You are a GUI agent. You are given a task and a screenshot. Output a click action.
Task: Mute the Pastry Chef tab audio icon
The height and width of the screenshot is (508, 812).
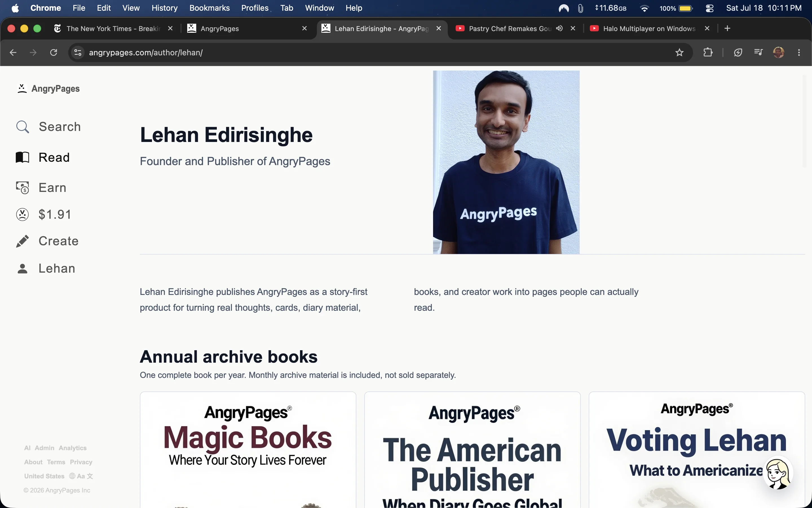click(x=559, y=28)
